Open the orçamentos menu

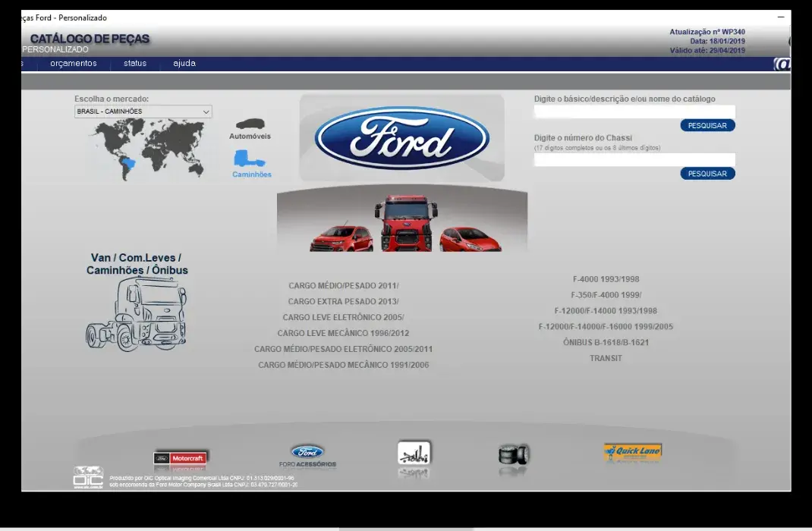tap(74, 63)
